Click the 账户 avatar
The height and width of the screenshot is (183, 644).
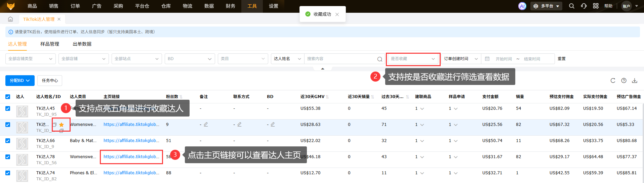click(x=627, y=6)
